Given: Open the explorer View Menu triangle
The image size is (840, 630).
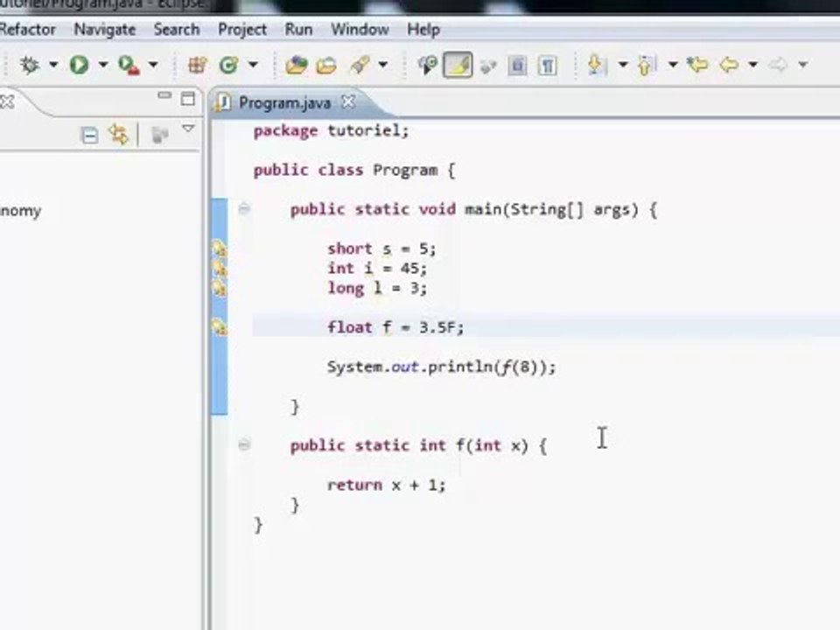Looking at the screenshot, I should 188,129.
